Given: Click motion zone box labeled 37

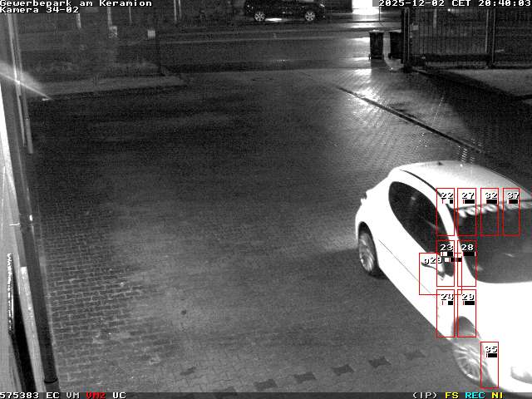Looking at the screenshot, I should 511,212.
